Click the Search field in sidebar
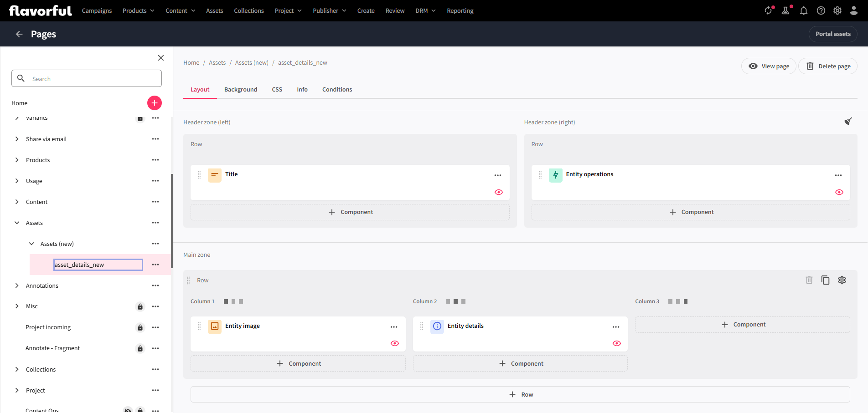Image resolution: width=868 pixels, height=413 pixels. [86, 78]
